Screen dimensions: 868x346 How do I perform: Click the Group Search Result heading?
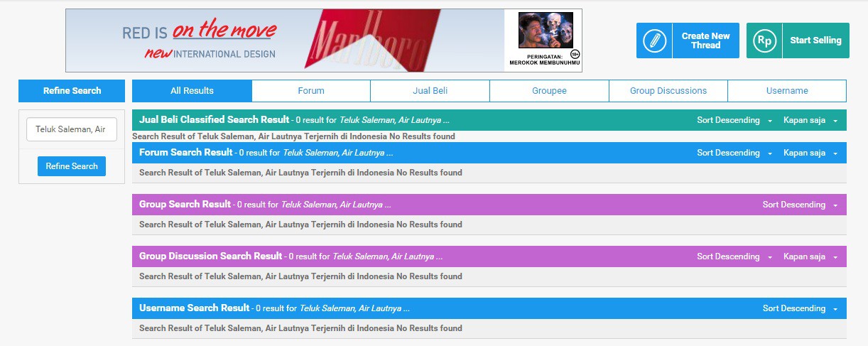[x=185, y=204]
